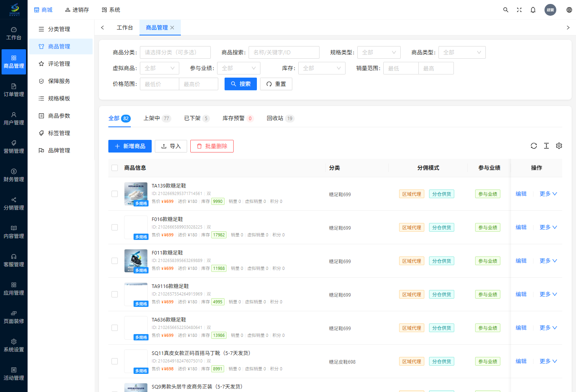Click the 导入 button

tap(171, 146)
